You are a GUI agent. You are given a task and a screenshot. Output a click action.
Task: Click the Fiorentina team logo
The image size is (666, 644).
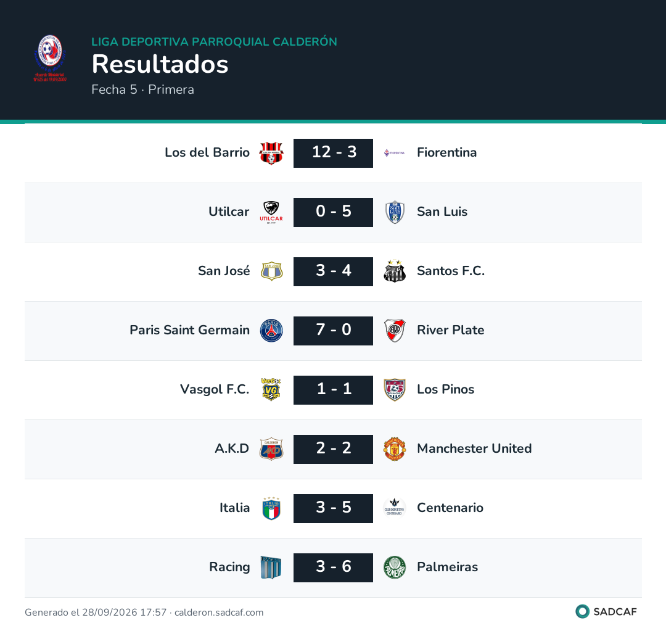pos(395,153)
